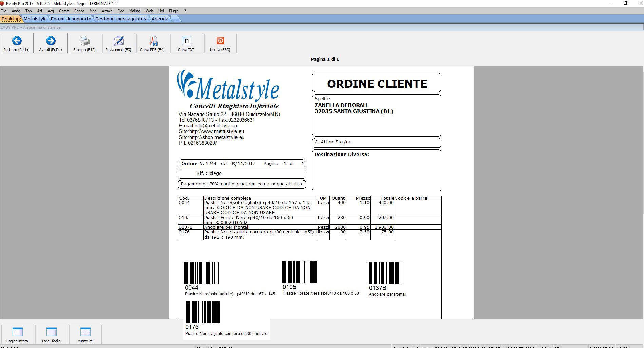Image resolution: width=644 pixels, height=348 pixels.
Task: Open the Forum di supporto tab
Action: 71,19
